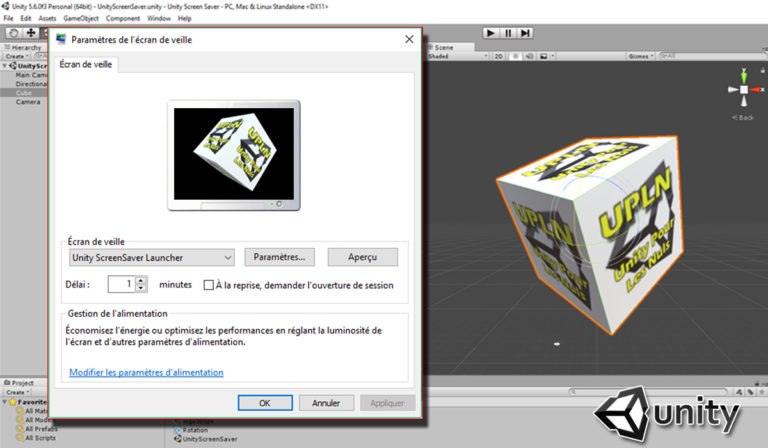Viewport: 768px width, 448px height.
Task: Check 'À la reprise, demander l'ouverture de session'
Action: pyautogui.click(x=209, y=285)
